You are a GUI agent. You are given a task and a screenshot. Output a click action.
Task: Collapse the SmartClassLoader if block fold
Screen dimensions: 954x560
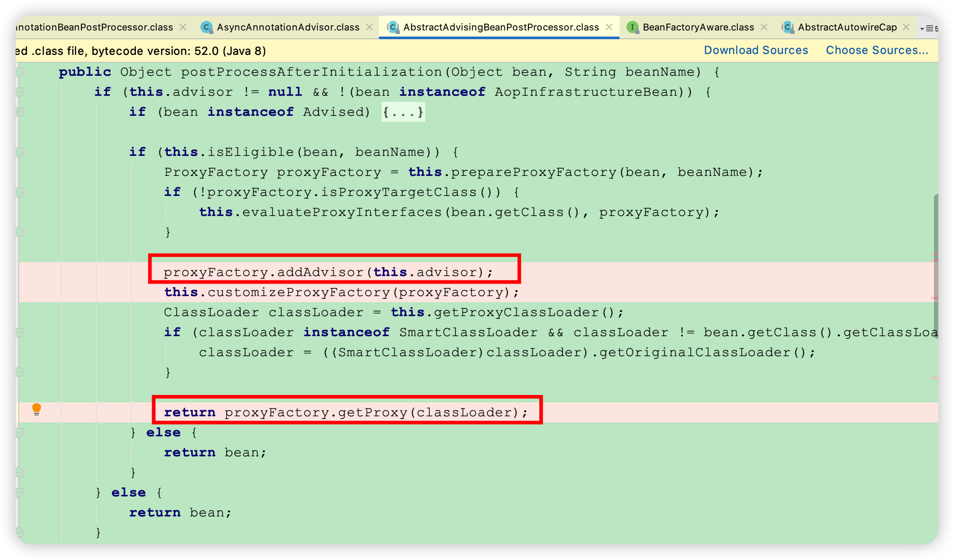[19, 333]
